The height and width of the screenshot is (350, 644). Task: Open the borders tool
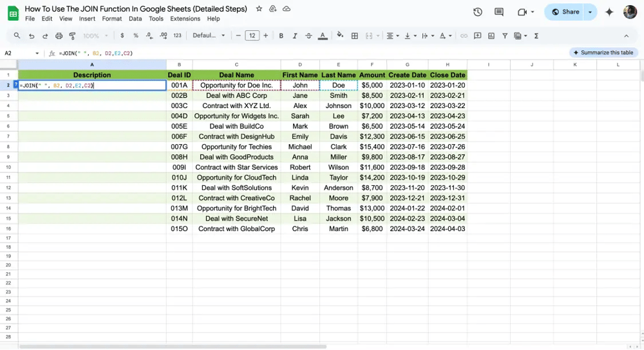click(x=354, y=36)
